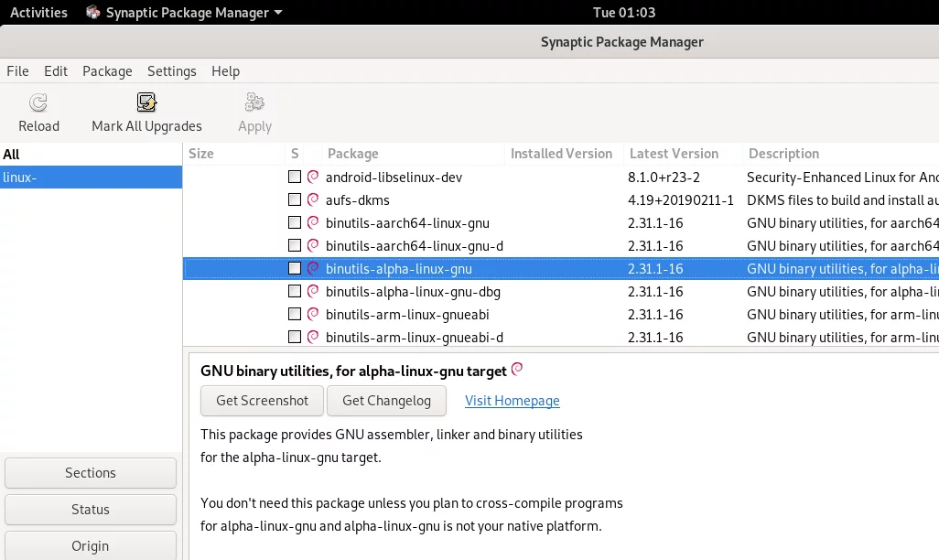939x560 pixels.
Task: Click Debian swirl icon for android-libselinux-dev
Action: 313,177
